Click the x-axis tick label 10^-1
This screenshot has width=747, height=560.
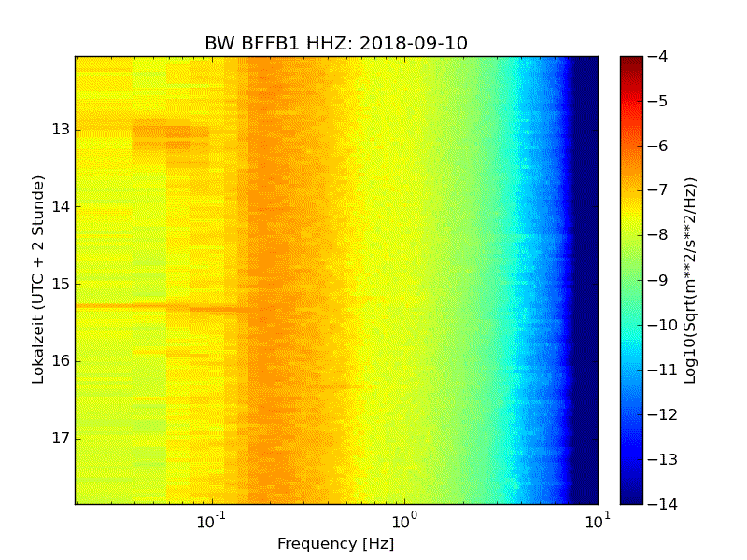[211, 521]
